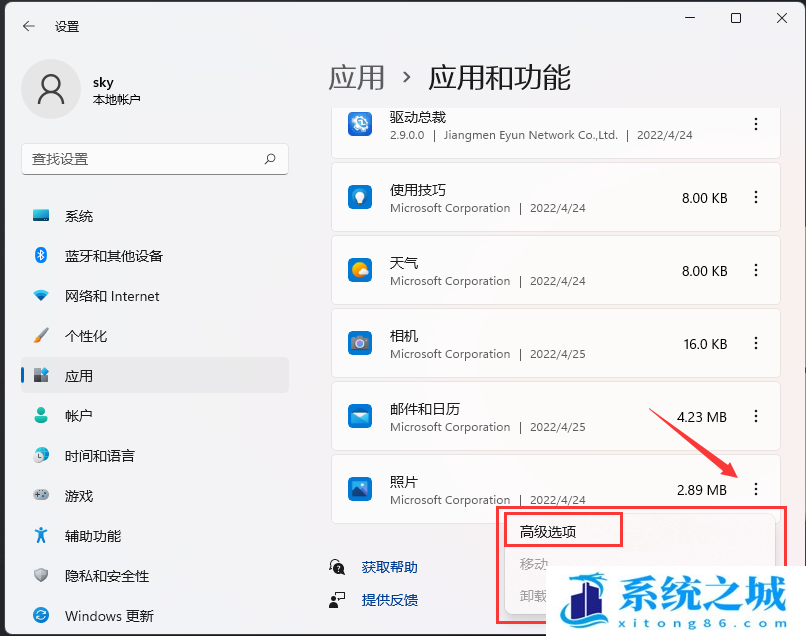Open more options for 使用技巧
The width and height of the screenshot is (806, 636).
point(756,197)
